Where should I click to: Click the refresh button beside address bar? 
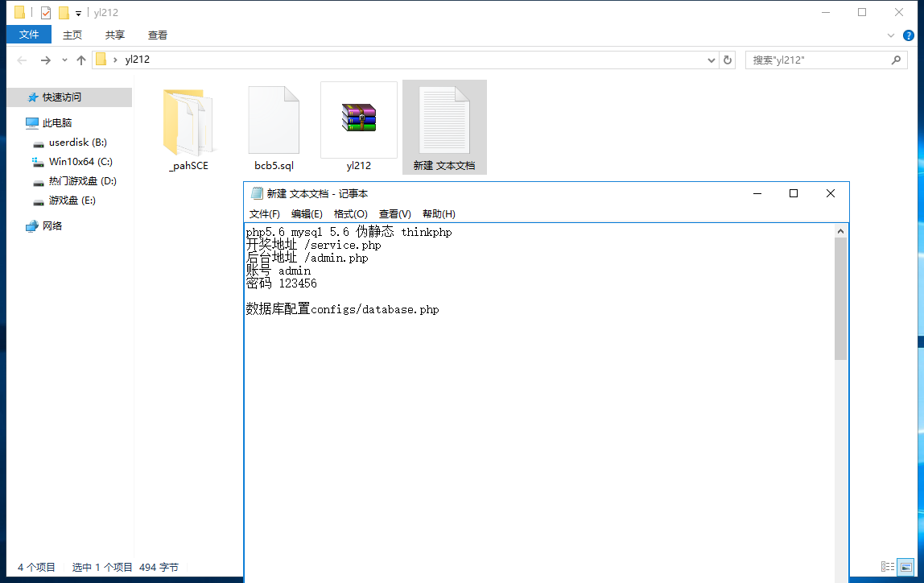click(x=728, y=60)
